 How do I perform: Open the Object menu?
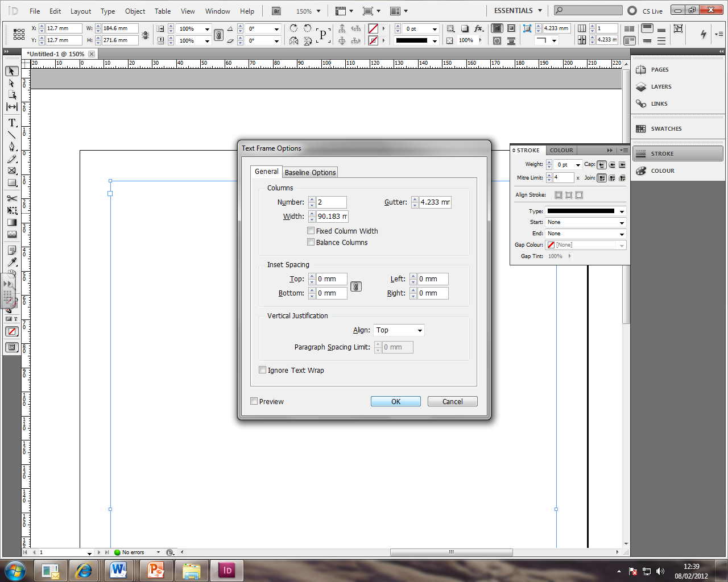click(135, 11)
